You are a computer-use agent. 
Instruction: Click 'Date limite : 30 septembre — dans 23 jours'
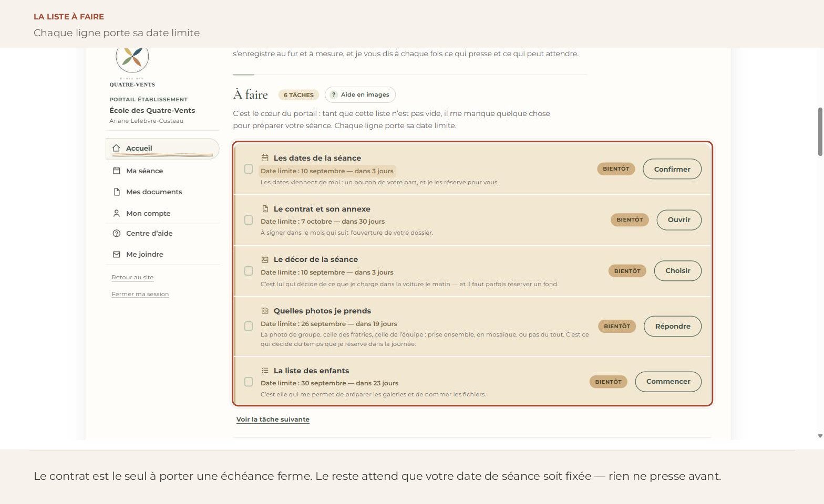[329, 383]
